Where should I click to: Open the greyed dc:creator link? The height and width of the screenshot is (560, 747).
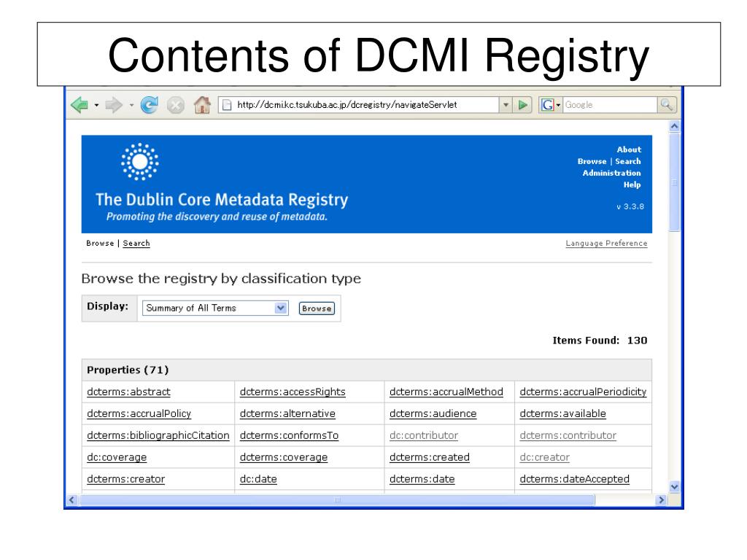[544, 458]
